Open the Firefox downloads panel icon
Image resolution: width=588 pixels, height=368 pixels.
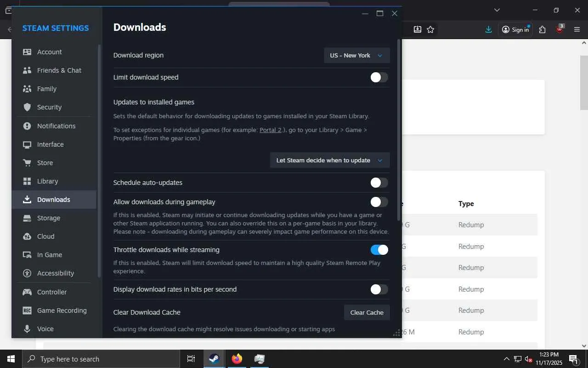pos(488,29)
